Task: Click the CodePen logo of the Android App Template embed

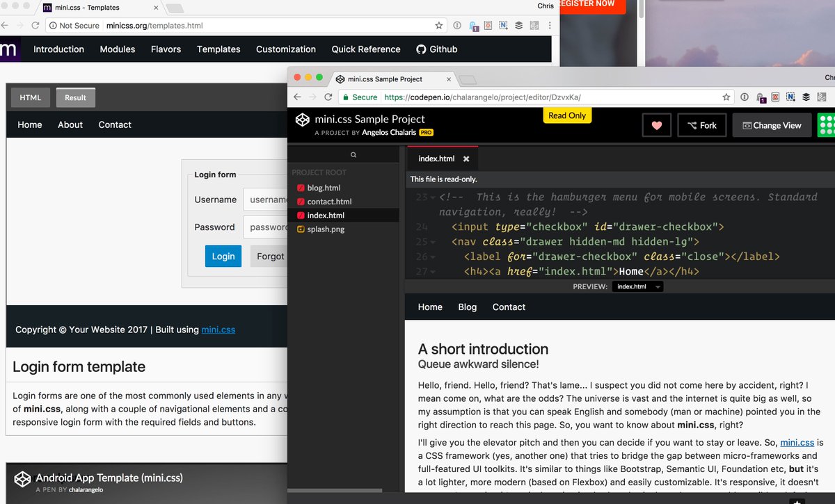Action: tap(23, 478)
